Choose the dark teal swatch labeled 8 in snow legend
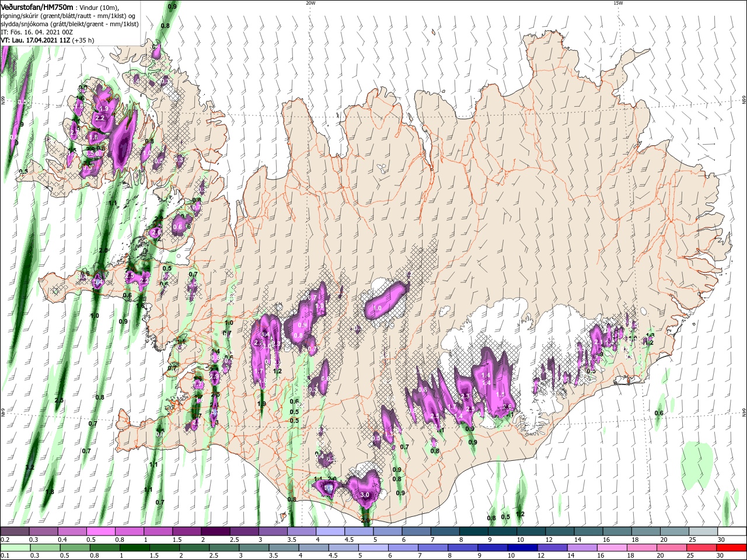Viewport: 747px width, 560px height. pyautogui.click(x=474, y=531)
